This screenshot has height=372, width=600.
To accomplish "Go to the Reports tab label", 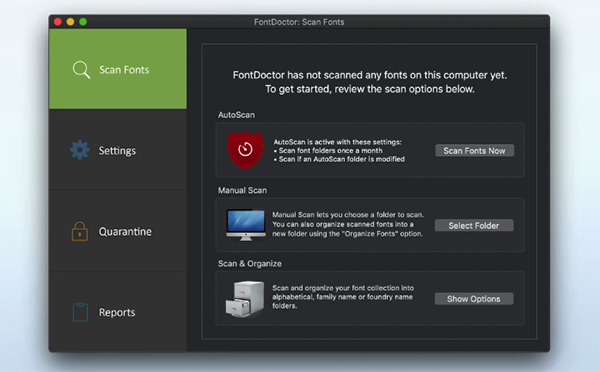I will click(117, 313).
